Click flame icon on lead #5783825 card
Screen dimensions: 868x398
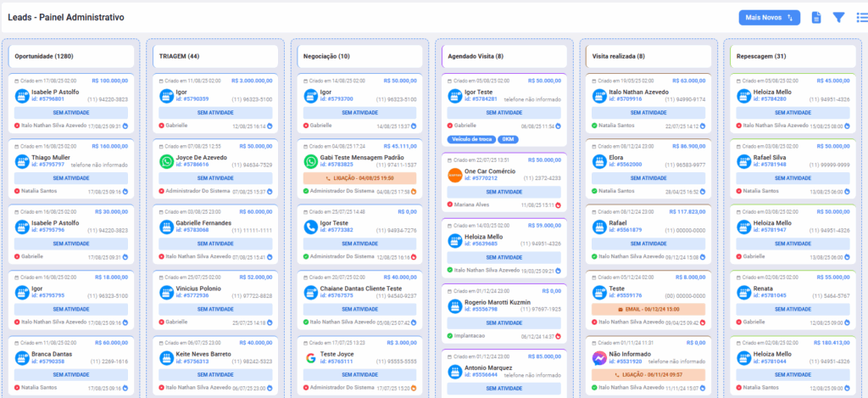(x=415, y=192)
